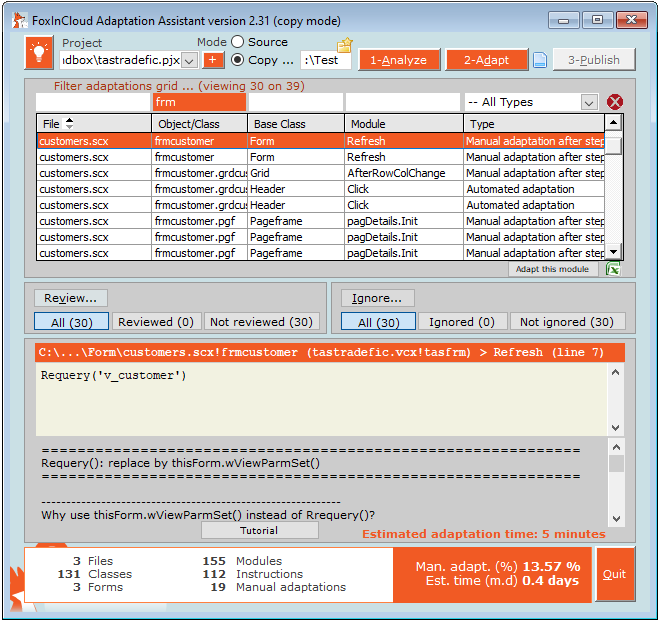Viewport: 659px width, 621px height.
Task: Run the 1-Analyze step
Action: pyautogui.click(x=399, y=60)
